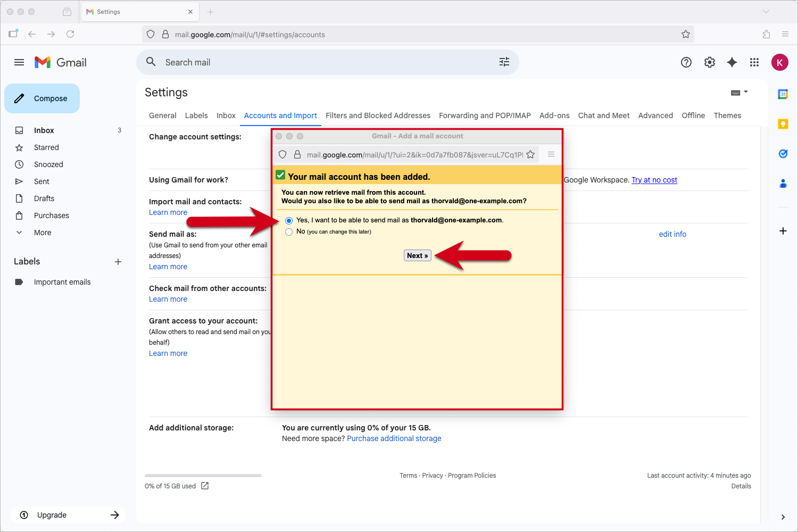This screenshot has width=798, height=532.
Task: Create new label plus icon
Action: tap(118, 262)
